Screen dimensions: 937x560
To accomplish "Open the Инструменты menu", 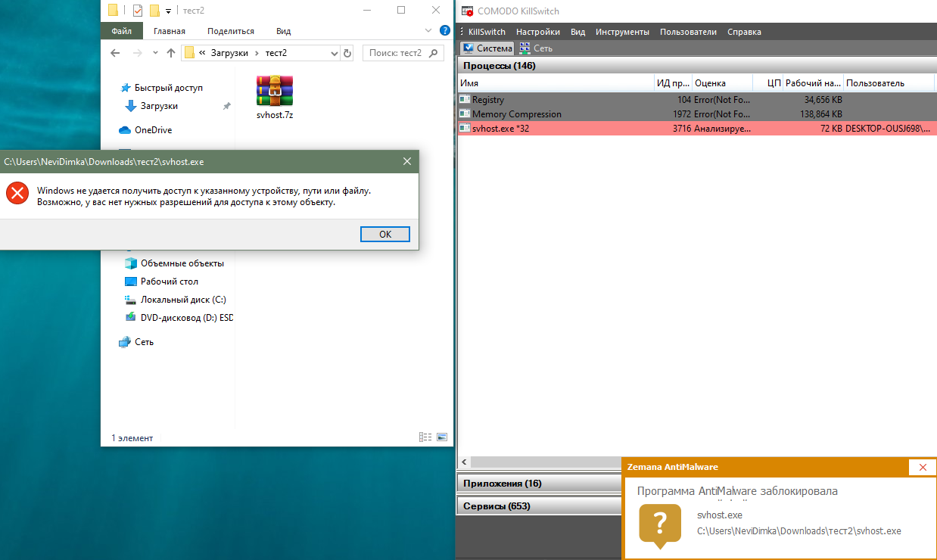I will pos(622,32).
